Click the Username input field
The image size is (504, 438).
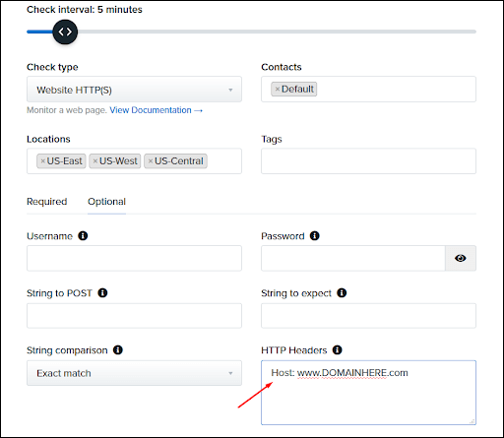134,258
